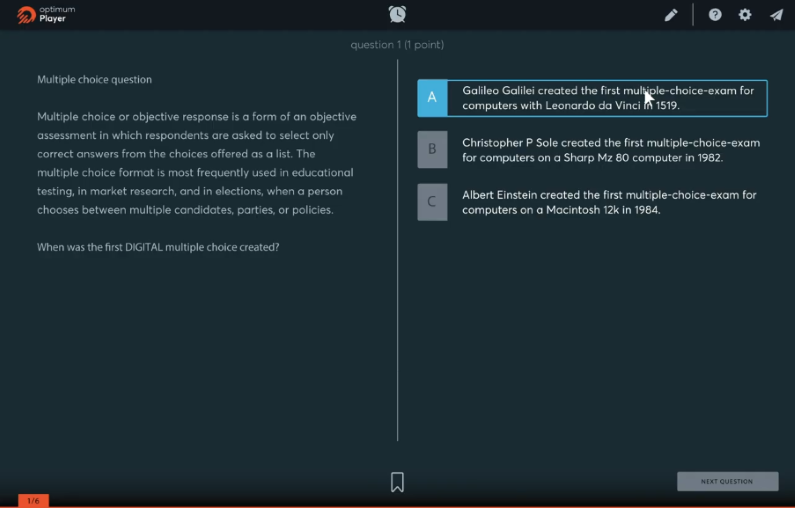Select the pencil annotation tool

tap(671, 15)
